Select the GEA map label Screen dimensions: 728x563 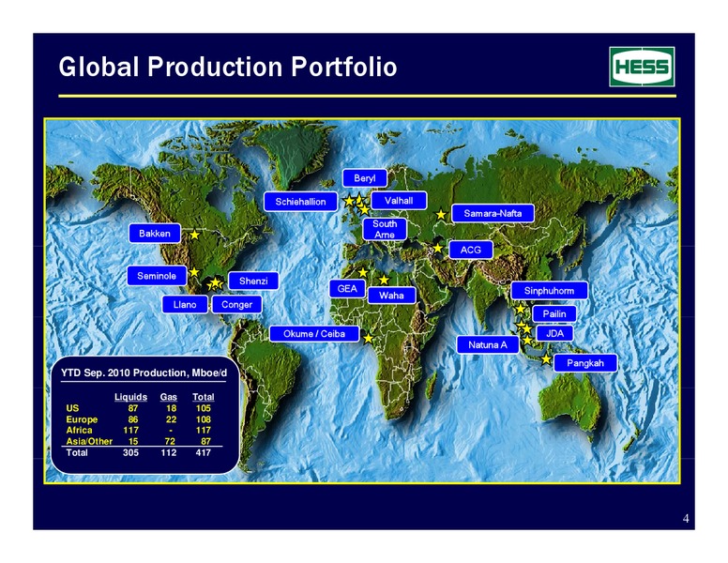click(347, 288)
